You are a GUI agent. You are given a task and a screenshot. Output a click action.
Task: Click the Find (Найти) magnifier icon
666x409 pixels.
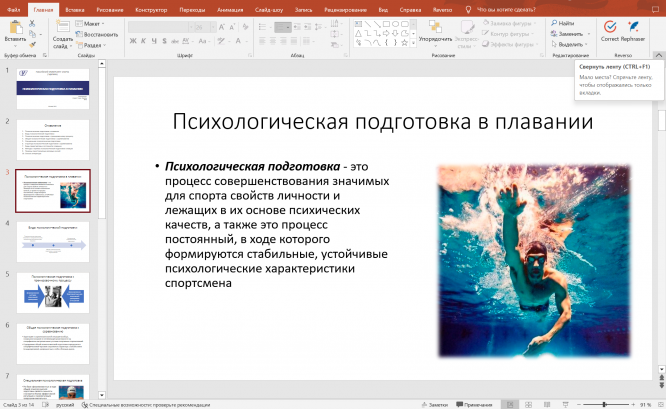(x=553, y=22)
